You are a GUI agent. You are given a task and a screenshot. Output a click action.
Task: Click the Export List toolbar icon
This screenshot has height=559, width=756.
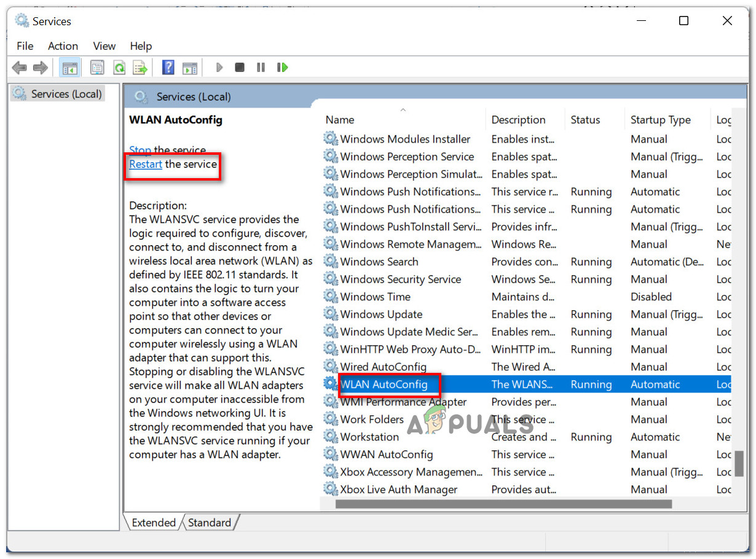pos(140,68)
